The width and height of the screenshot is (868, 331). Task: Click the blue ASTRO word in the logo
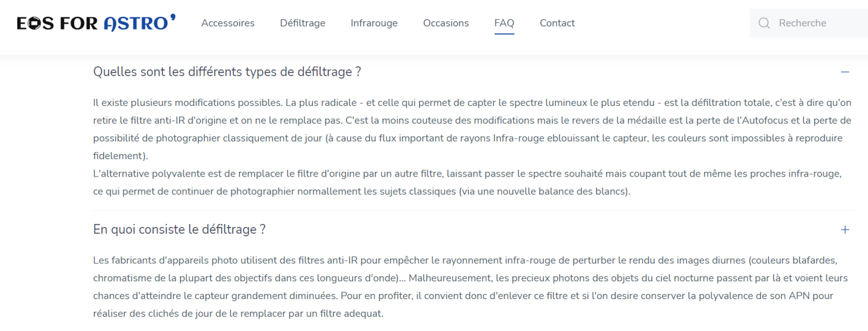[135, 23]
